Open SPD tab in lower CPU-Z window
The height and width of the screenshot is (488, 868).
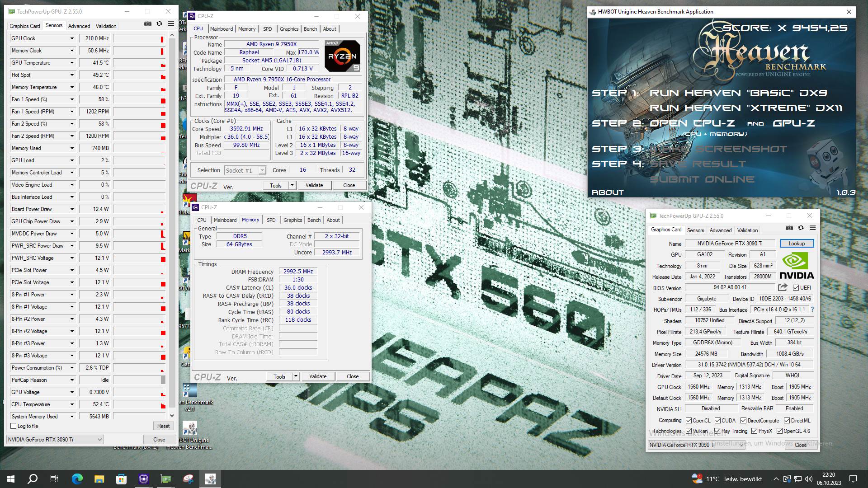point(271,220)
